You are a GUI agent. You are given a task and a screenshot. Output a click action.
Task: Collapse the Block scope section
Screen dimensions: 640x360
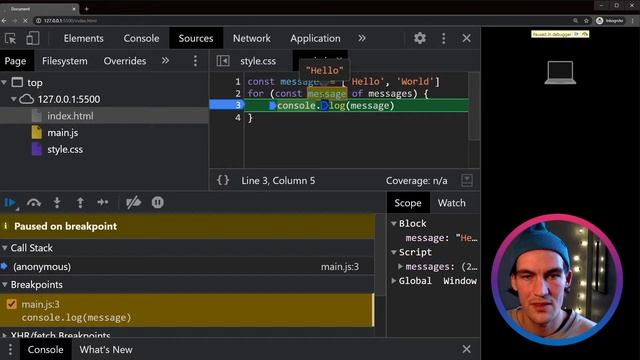coord(394,224)
